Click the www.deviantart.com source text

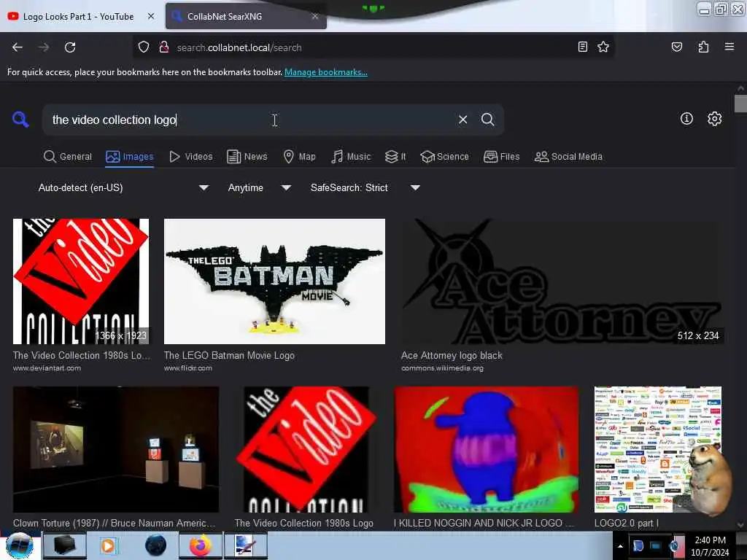47,368
